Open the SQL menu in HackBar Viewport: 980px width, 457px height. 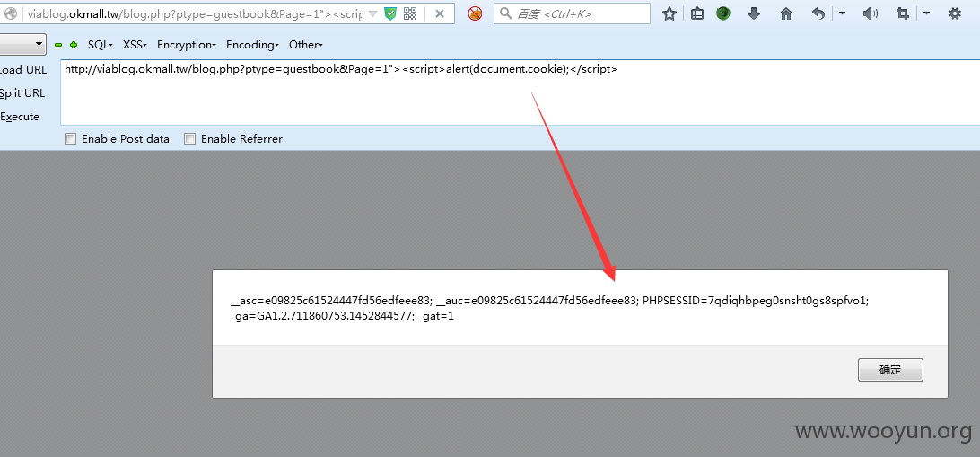point(100,44)
